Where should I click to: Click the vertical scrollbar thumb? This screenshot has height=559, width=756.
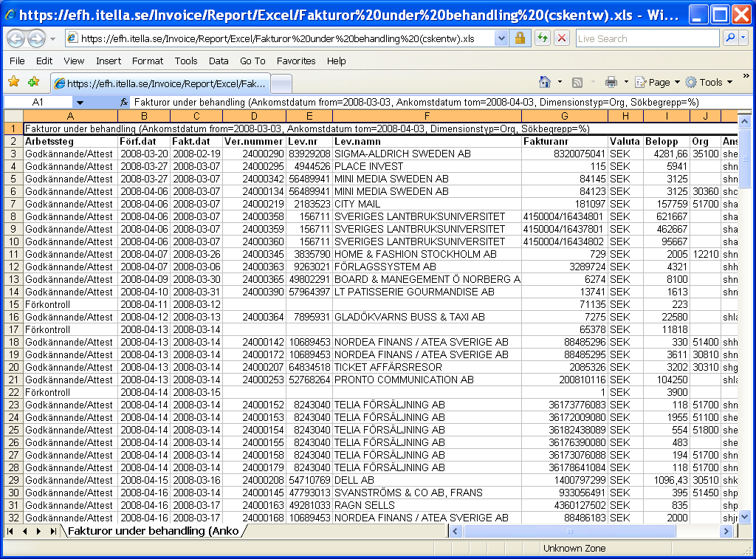[745, 158]
